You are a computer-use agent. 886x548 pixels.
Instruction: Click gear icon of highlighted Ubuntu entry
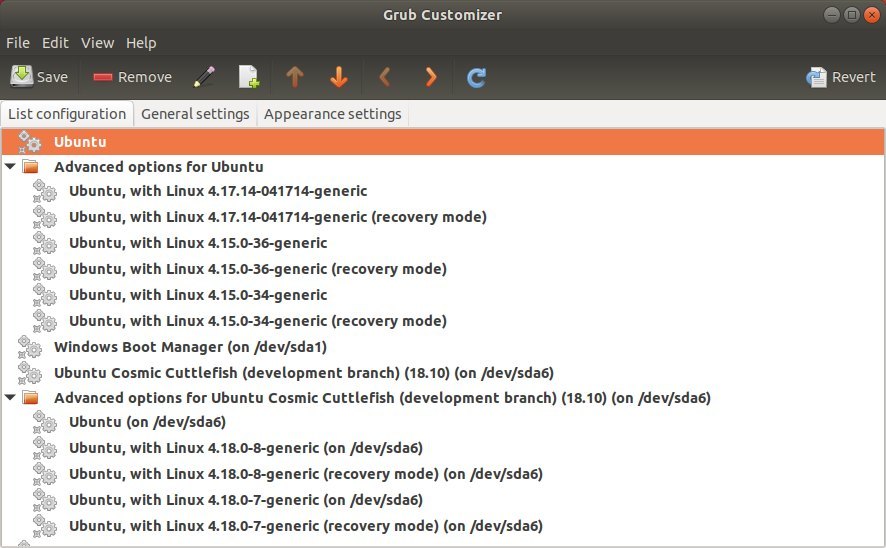(29, 141)
